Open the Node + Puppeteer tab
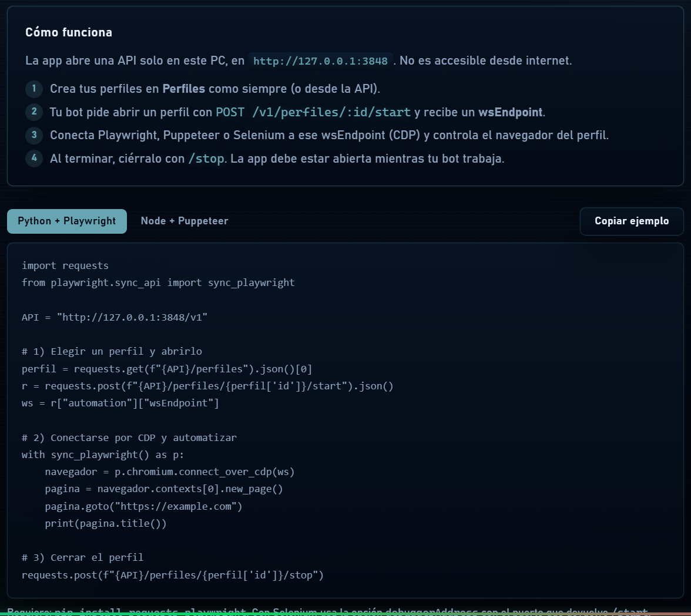This screenshot has height=616, width=691. 185,221
